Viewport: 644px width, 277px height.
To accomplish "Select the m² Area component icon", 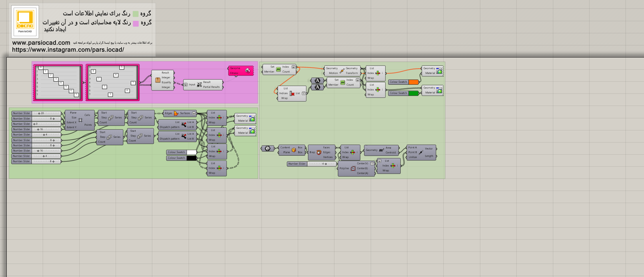I will tap(381, 150).
